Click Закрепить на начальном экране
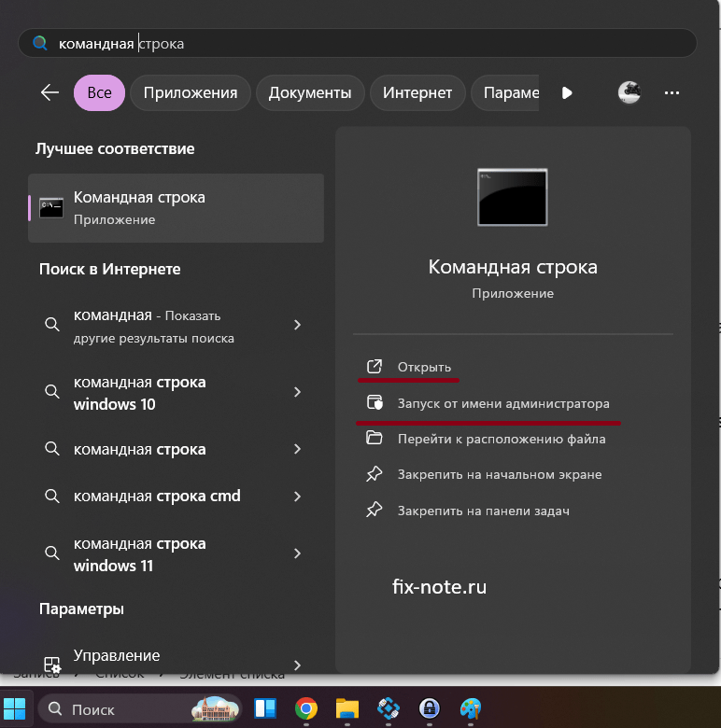Screen dimensions: 721x728 click(500, 474)
